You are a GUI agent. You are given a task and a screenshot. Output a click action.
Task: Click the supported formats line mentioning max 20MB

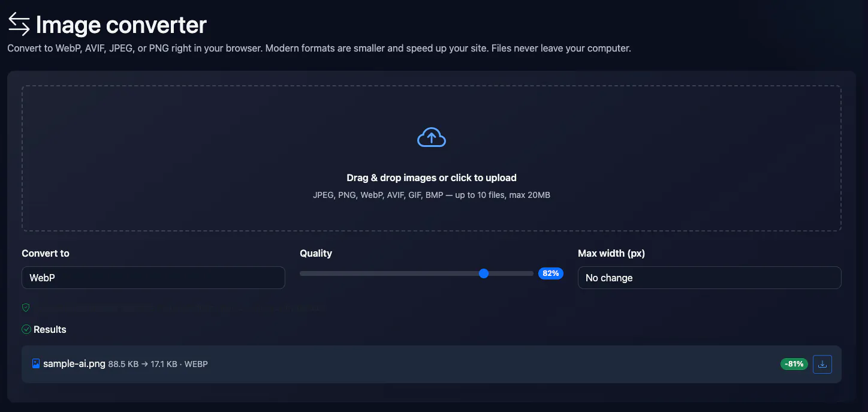[x=432, y=195]
